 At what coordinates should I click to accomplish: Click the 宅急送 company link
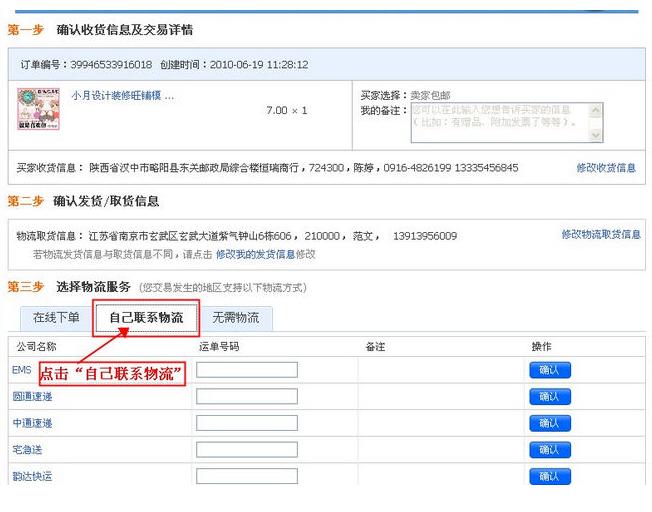(x=27, y=450)
